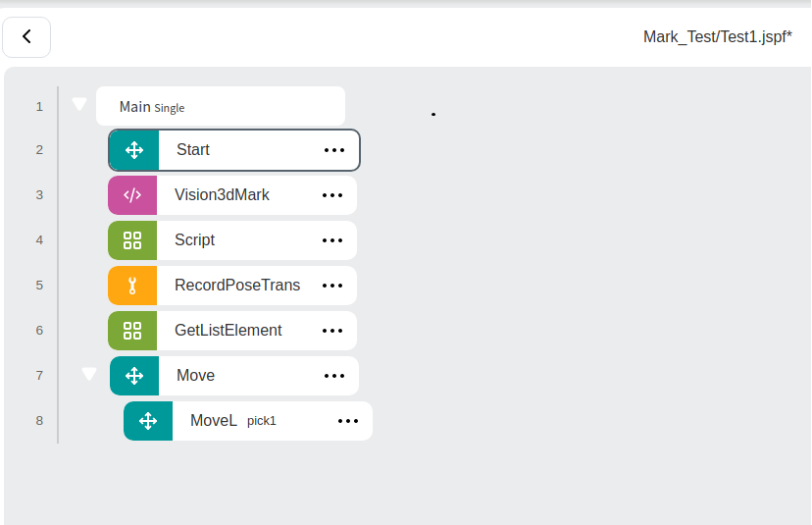The height and width of the screenshot is (525, 812).
Task: Go back with the left chevron button
Action: pyautogui.click(x=26, y=36)
